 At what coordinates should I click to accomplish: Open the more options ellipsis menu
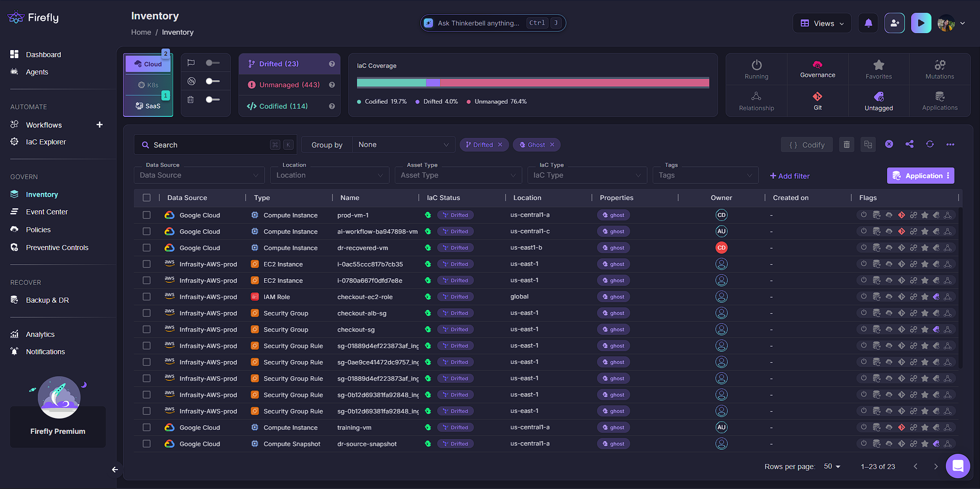coord(950,144)
